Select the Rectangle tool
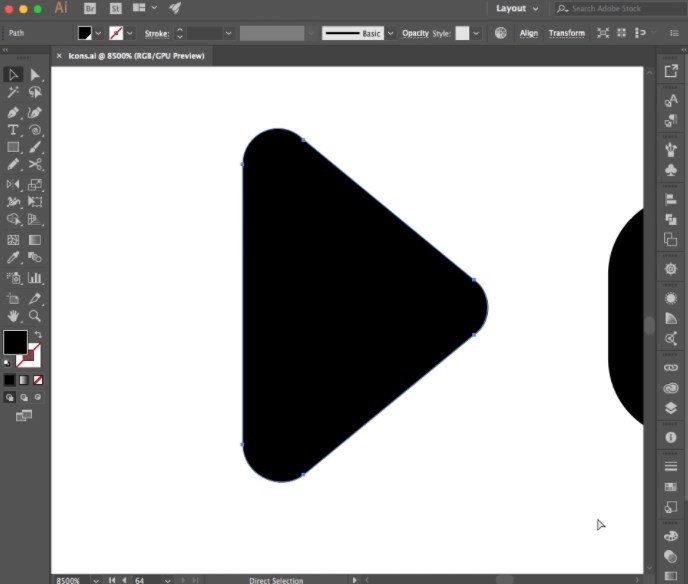This screenshot has height=584, width=688. tap(13, 147)
